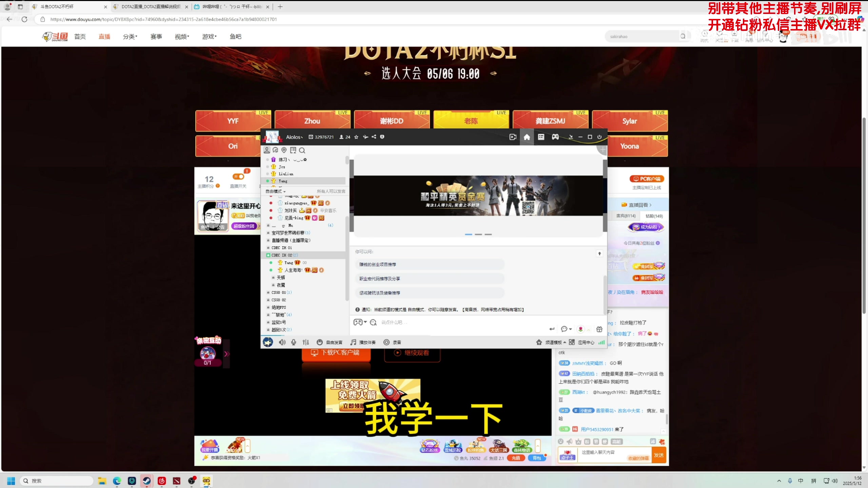Click the airplane icon in YY channel header
868x488 pixels.
click(x=365, y=137)
